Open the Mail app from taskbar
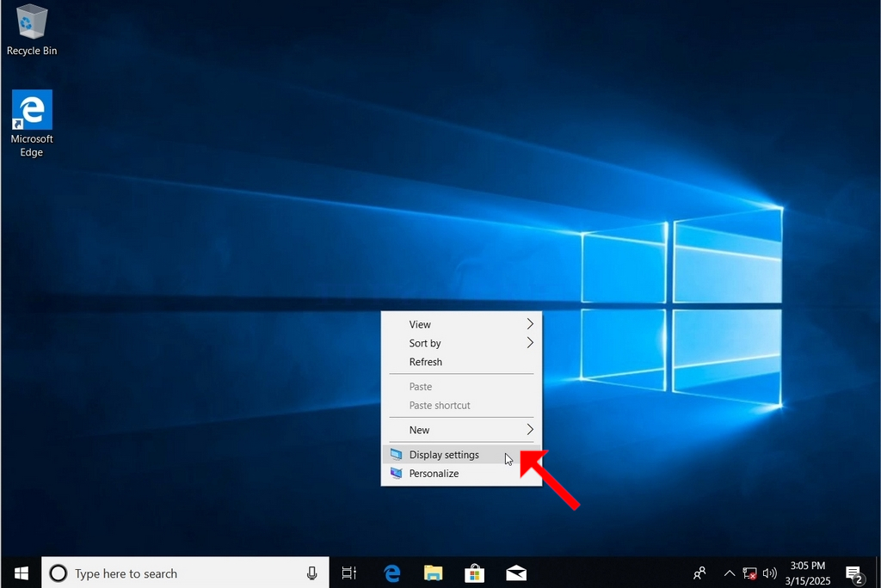Image resolution: width=881 pixels, height=588 pixels. pyautogui.click(x=516, y=573)
